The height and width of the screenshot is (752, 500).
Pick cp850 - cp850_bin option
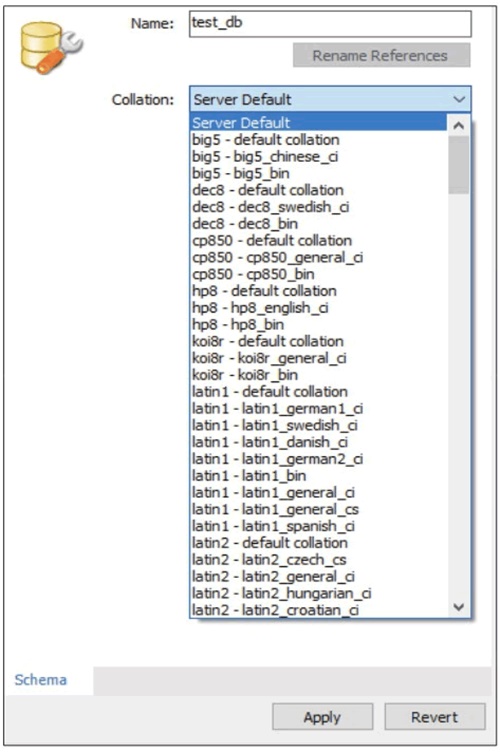click(318, 274)
